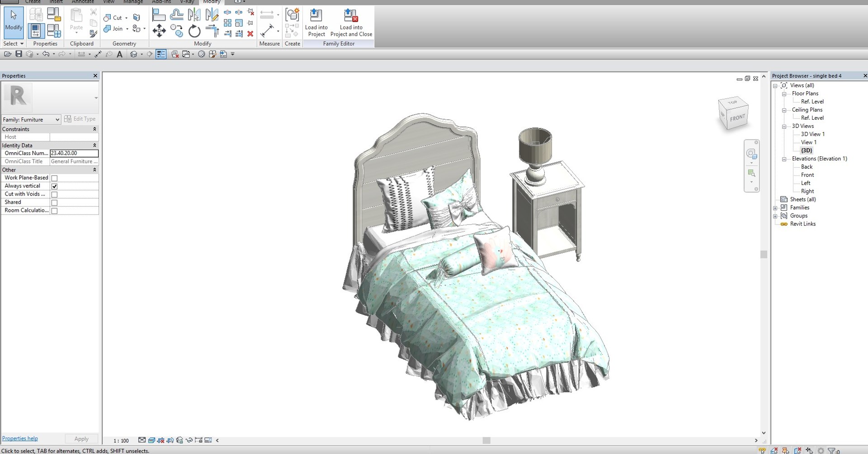
Task: Open the Manage ribbon tab
Action: click(x=133, y=2)
